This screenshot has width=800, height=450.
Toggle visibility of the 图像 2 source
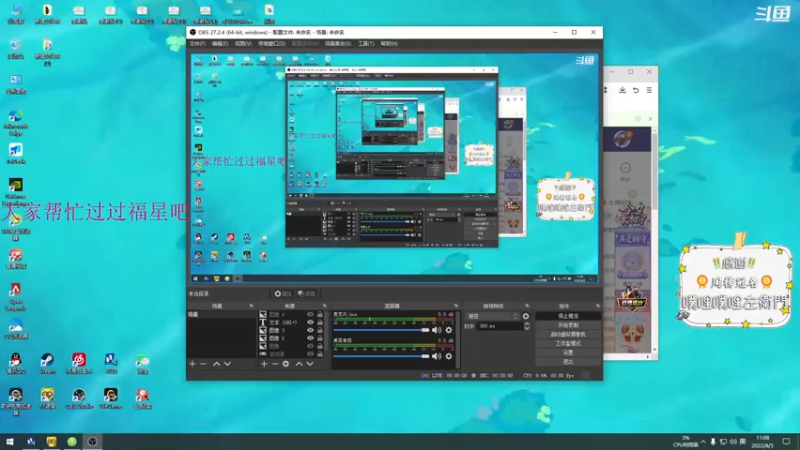tap(310, 338)
